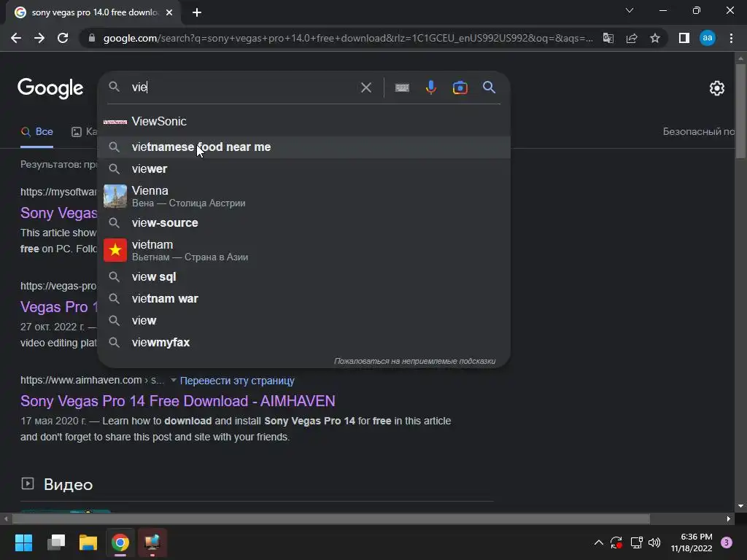The height and width of the screenshot is (560, 747).
Task: Go back to the previous page
Action: click(16, 38)
